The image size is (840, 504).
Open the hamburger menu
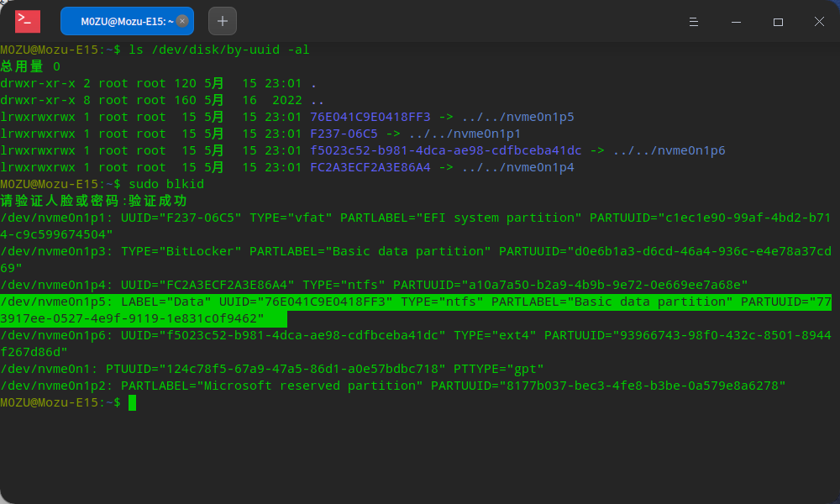pos(692,21)
